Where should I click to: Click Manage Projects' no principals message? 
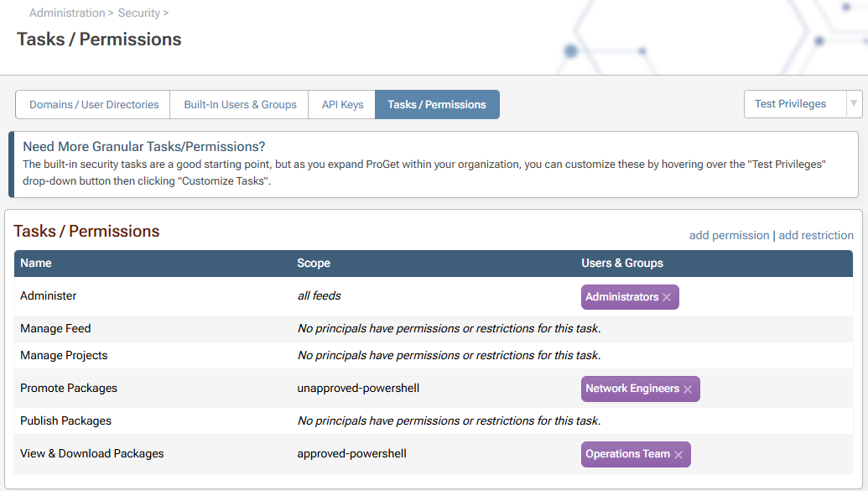click(449, 355)
